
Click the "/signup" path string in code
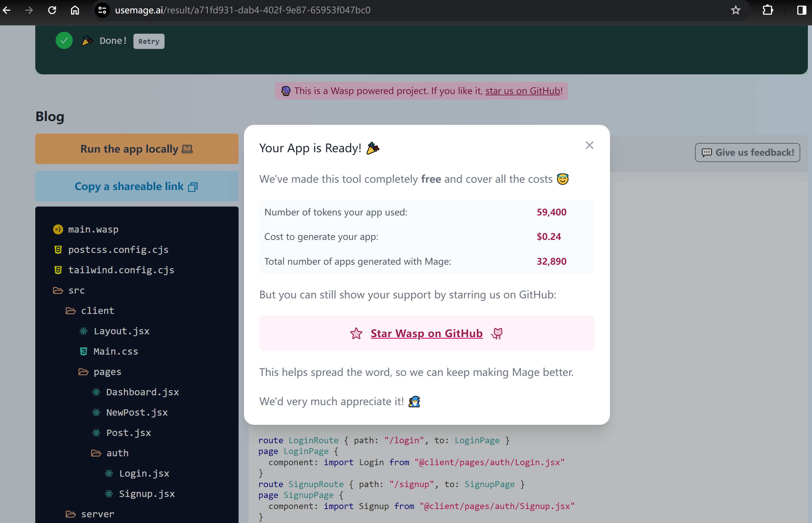[412, 484]
